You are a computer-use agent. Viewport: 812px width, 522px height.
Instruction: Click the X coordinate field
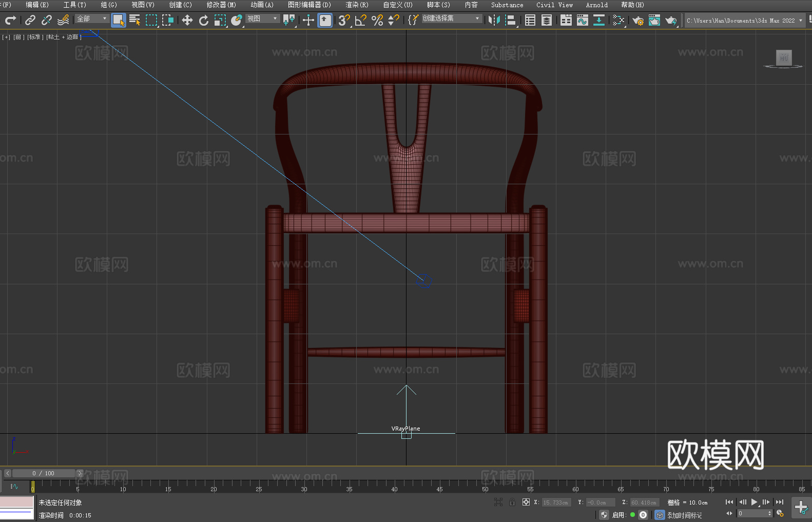coord(556,502)
